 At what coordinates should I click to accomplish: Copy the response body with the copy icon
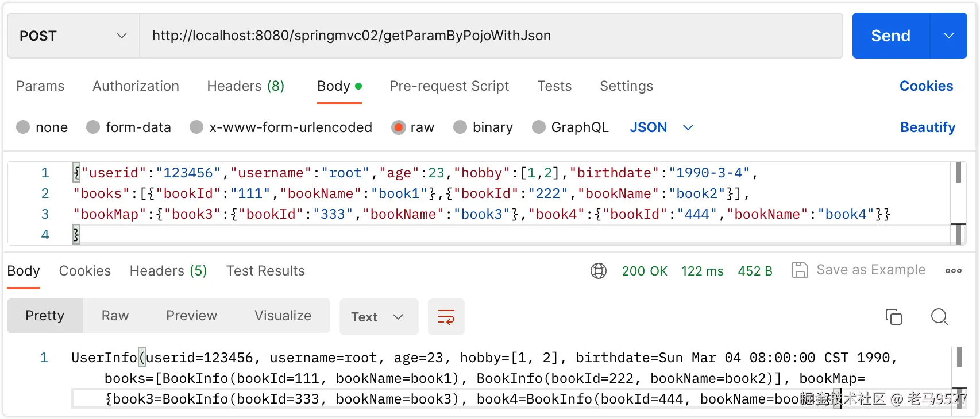[x=893, y=317]
